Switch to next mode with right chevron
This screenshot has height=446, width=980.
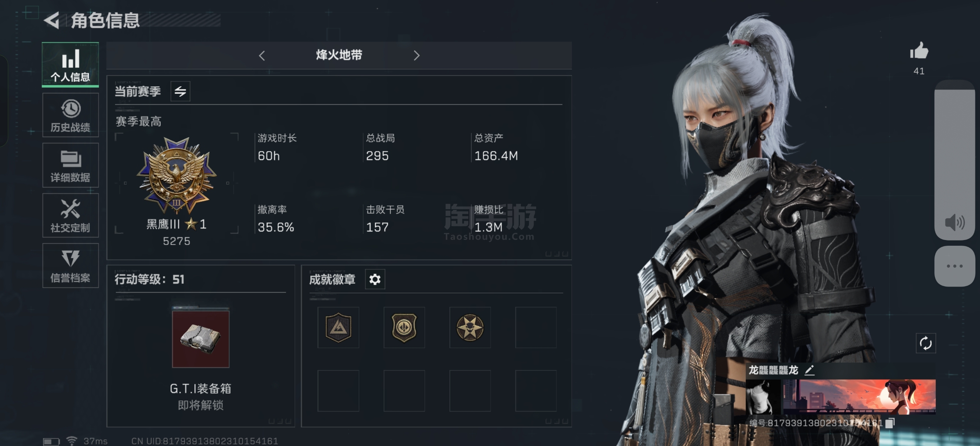click(416, 55)
